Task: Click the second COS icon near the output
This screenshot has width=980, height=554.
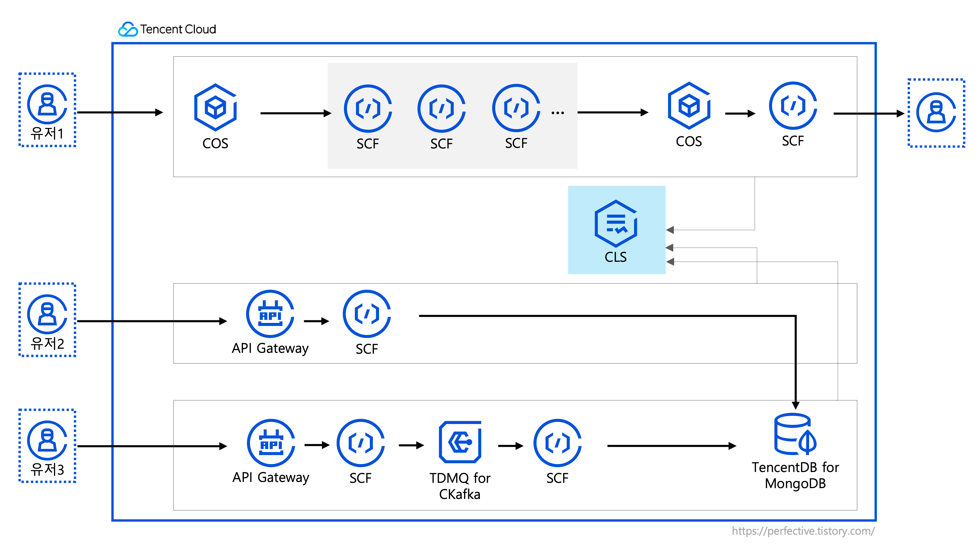Action: pyautogui.click(x=689, y=105)
